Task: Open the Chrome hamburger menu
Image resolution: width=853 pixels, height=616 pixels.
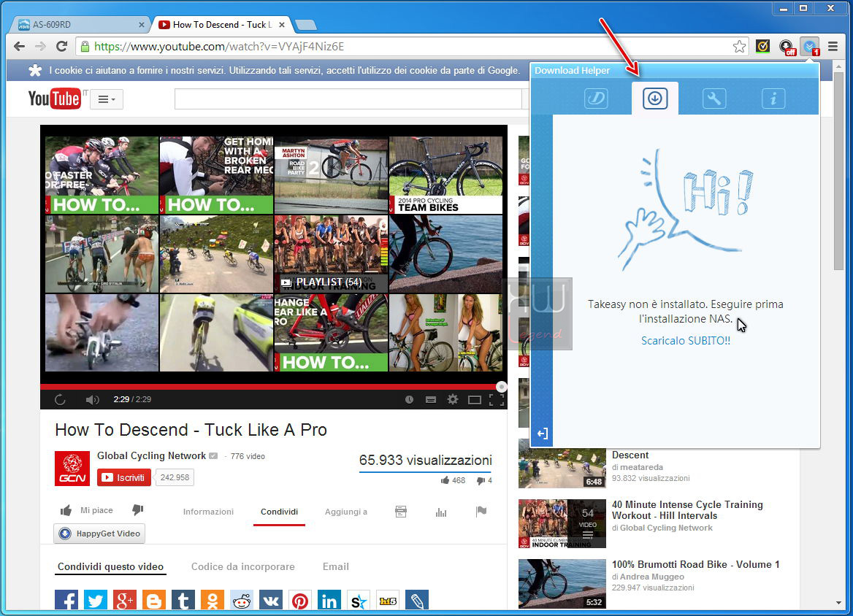Action: (x=833, y=47)
